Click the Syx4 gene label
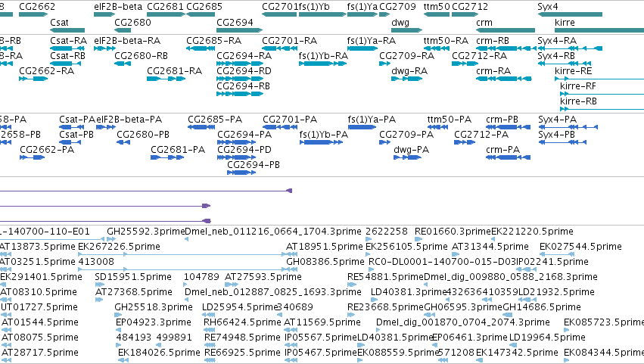644x364 pixels. pyautogui.click(x=548, y=7)
